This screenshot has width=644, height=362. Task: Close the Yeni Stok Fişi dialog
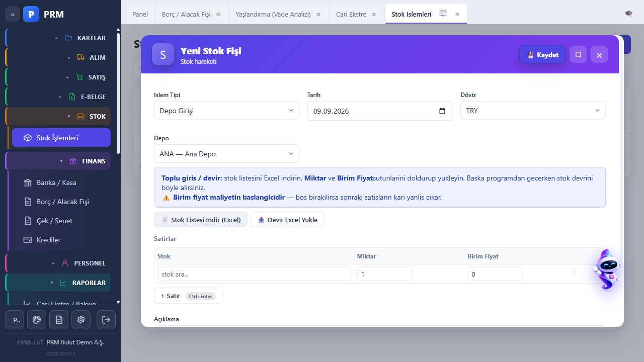click(599, 55)
